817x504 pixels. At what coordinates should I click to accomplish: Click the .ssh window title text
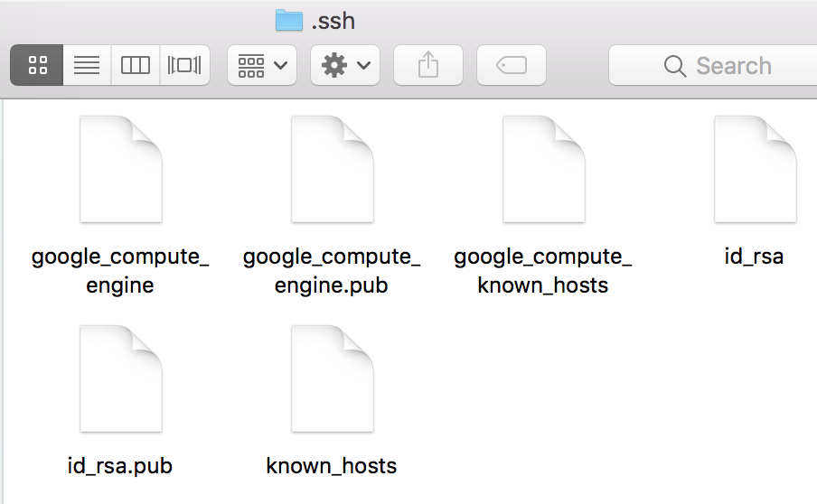(x=333, y=22)
